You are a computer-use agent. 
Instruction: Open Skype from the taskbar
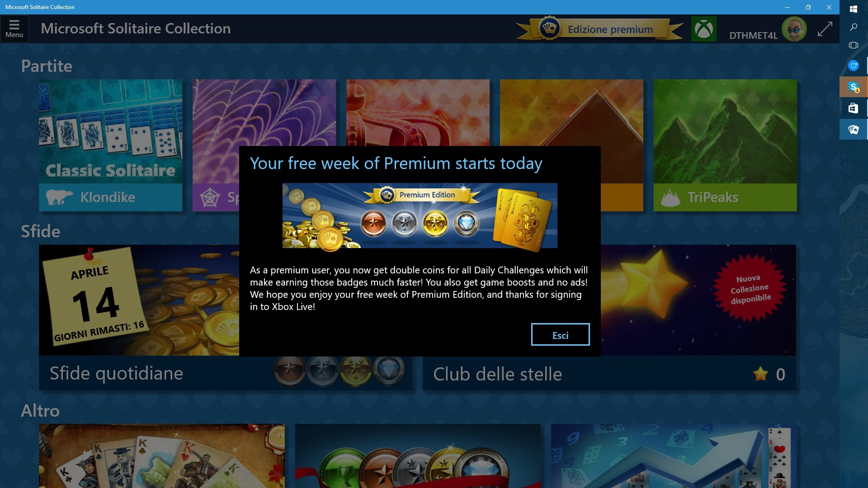854,87
